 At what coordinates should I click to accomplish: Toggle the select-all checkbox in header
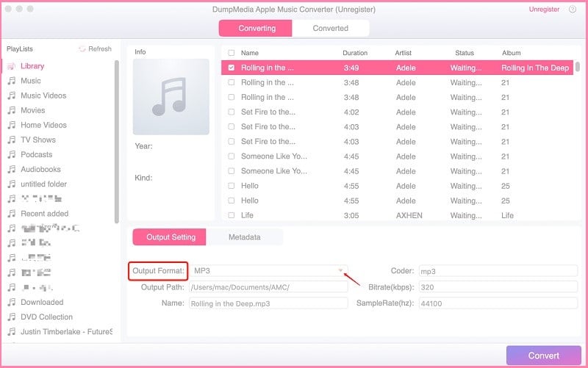click(232, 53)
